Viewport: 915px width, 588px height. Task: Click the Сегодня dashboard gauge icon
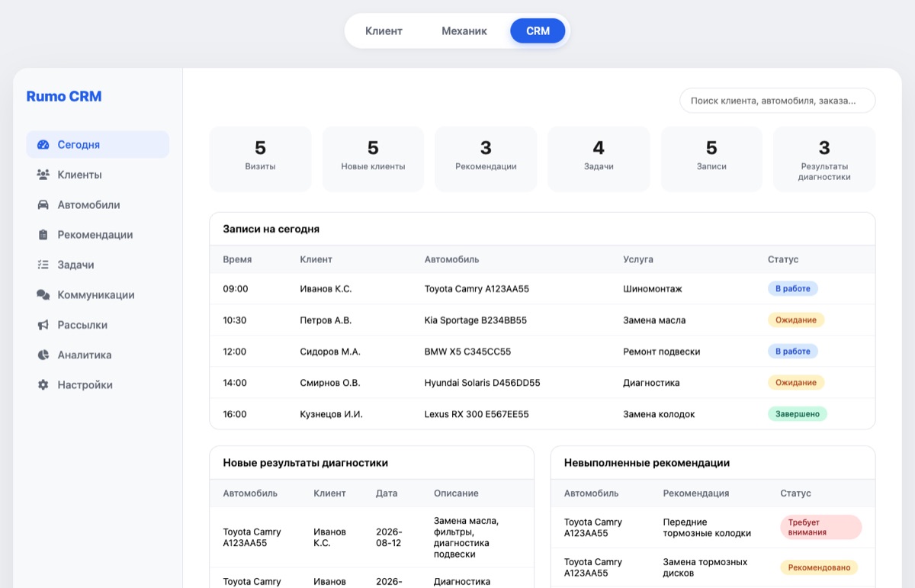tap(43, 145)
